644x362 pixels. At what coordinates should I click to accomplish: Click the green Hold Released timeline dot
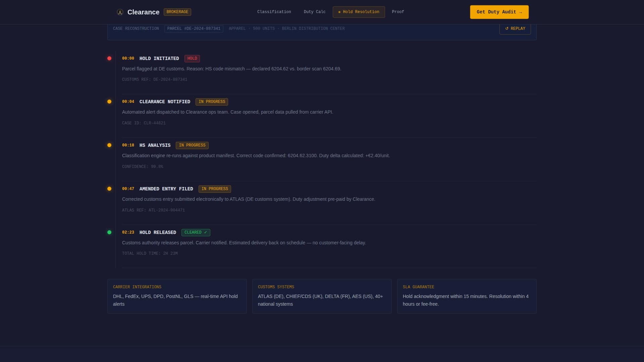pos(109,232)
